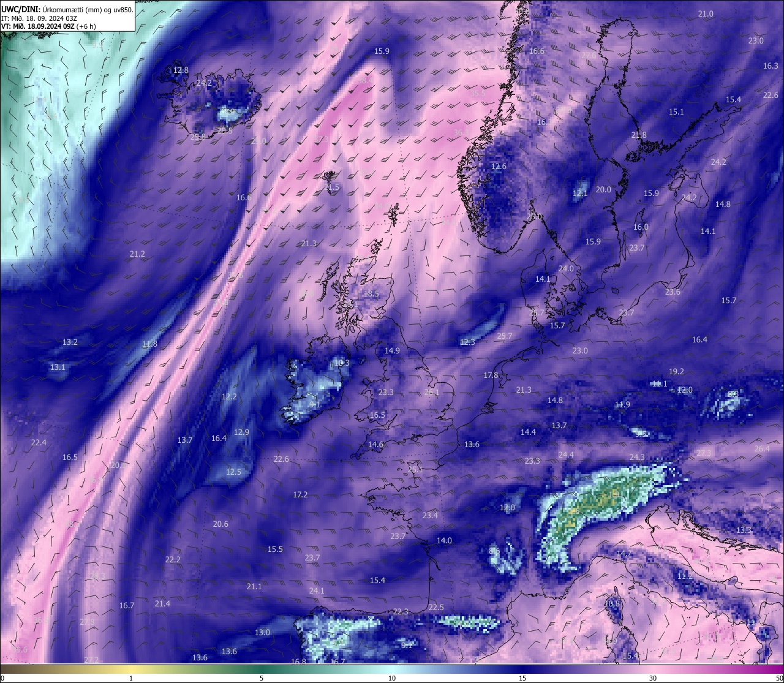Image resolution: width=784 pixels, height=683 pixels.
Task: Click the map value 12.5
Action: click(233, 472)
